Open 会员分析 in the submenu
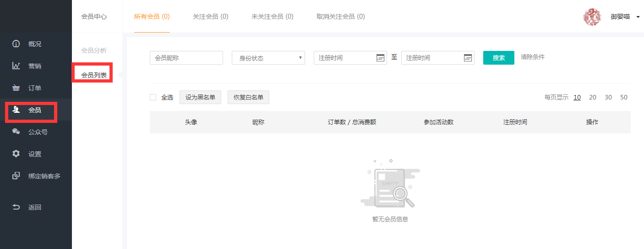The image size is (644, 249). click(94, 50)
